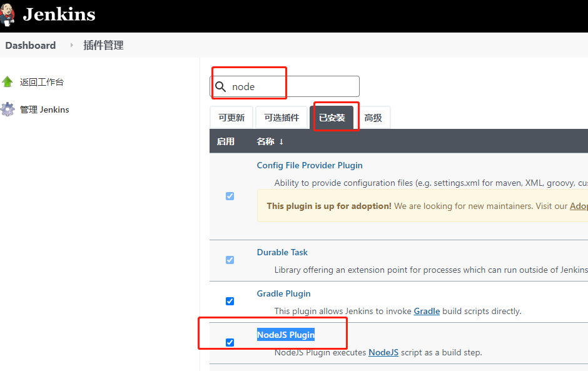Toggle the Config File Provider Plugin checkbox

click(x=230, y=196)
